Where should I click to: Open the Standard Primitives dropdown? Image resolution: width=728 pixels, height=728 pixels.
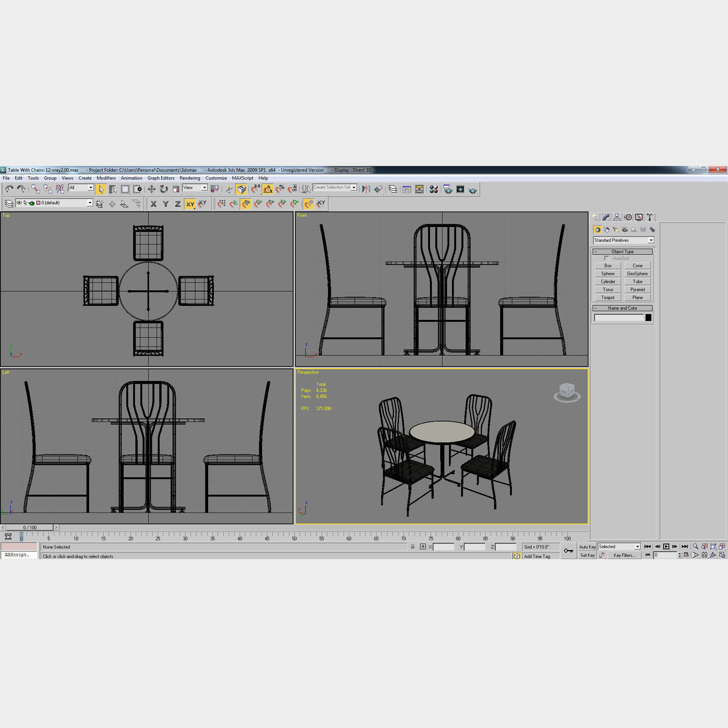tap(624, 240)
